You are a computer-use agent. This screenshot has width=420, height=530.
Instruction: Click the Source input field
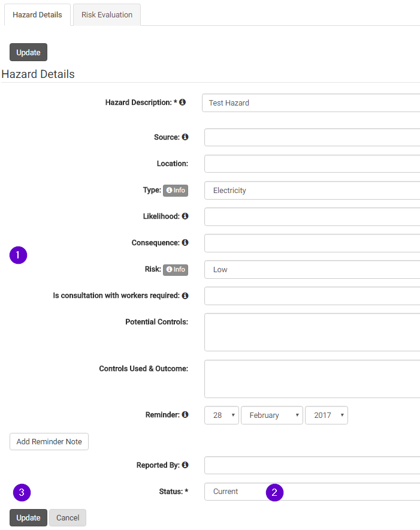[312, 137]
